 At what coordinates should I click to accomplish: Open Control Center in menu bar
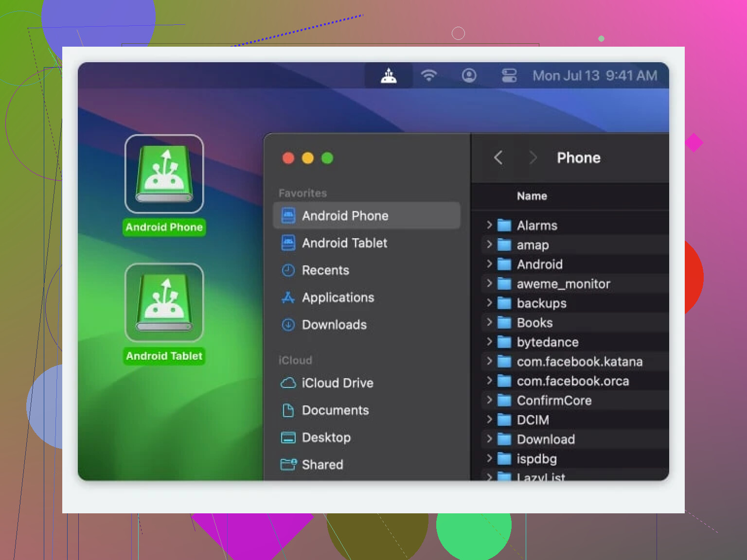509,76
